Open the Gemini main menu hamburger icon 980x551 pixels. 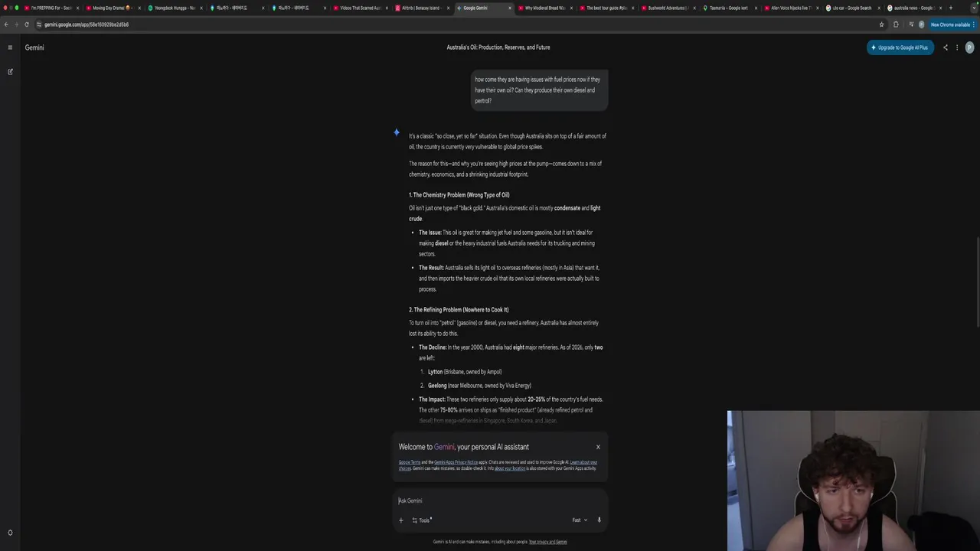coord(10,47)
